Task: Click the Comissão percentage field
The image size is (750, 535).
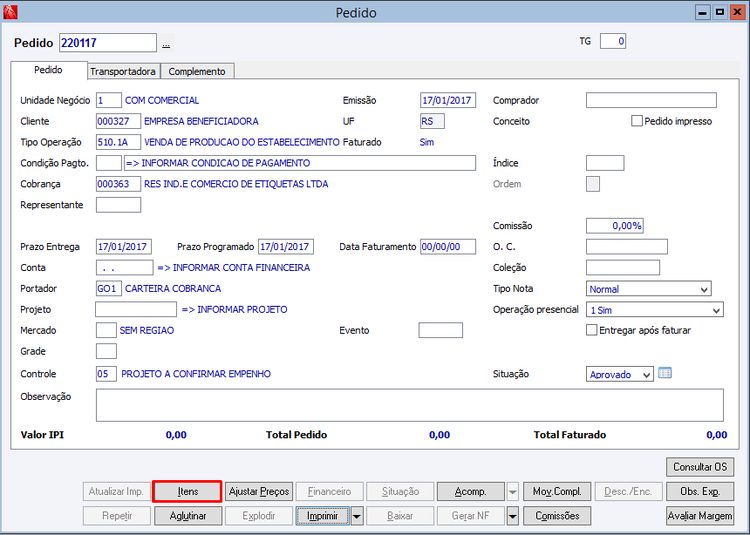Action: [x=615, y=226]
